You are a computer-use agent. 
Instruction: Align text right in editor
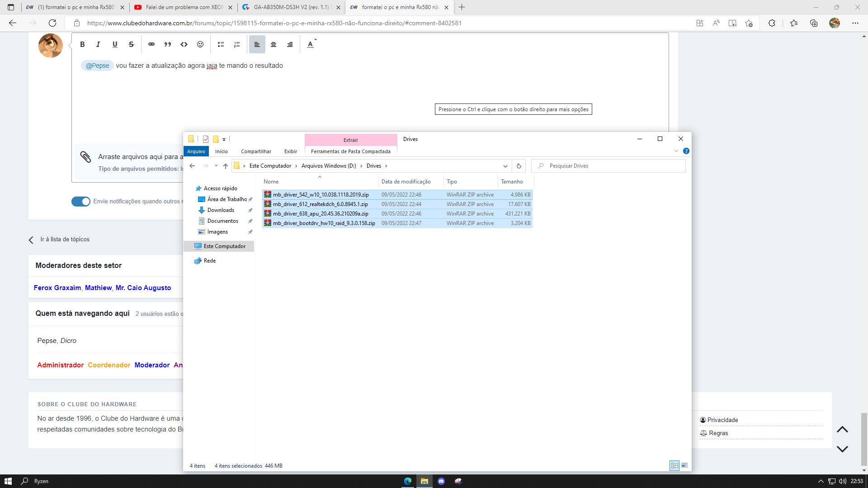pos(290,44)
